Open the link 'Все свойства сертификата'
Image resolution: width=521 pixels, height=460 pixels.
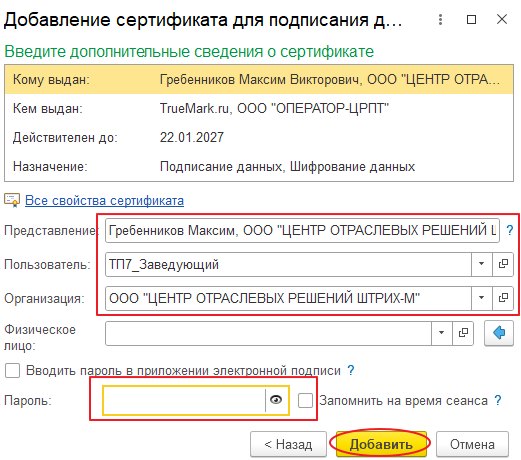pos(104,201)
